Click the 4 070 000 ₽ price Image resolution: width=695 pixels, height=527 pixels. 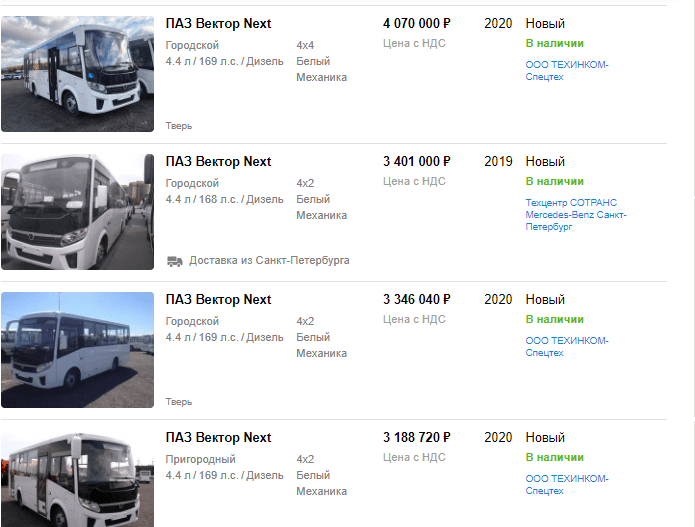point(417,24)
